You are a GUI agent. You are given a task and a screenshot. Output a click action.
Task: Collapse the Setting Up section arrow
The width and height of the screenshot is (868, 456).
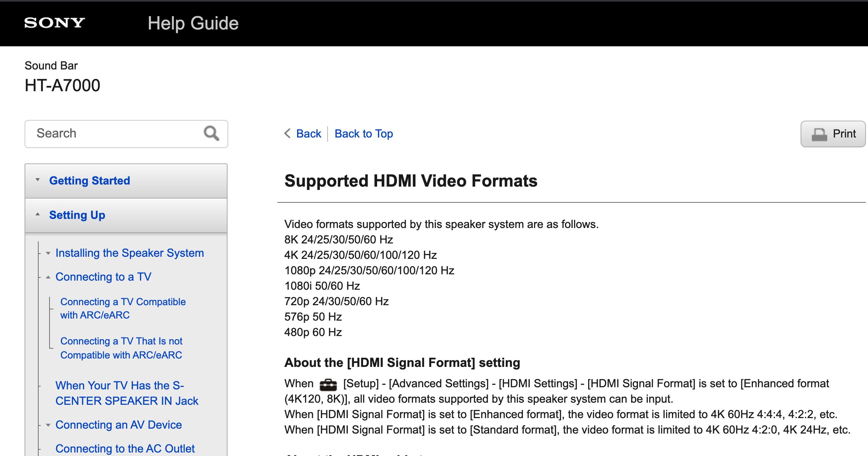[38, 215]
